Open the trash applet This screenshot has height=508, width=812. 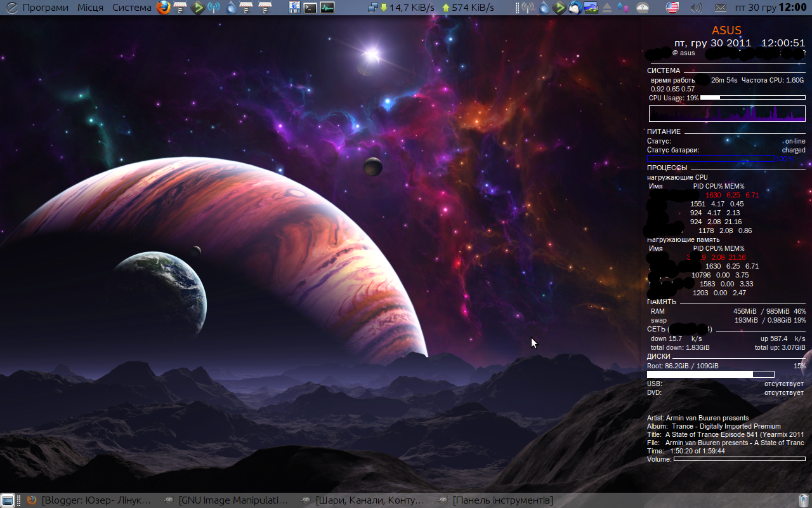point(804,500)
